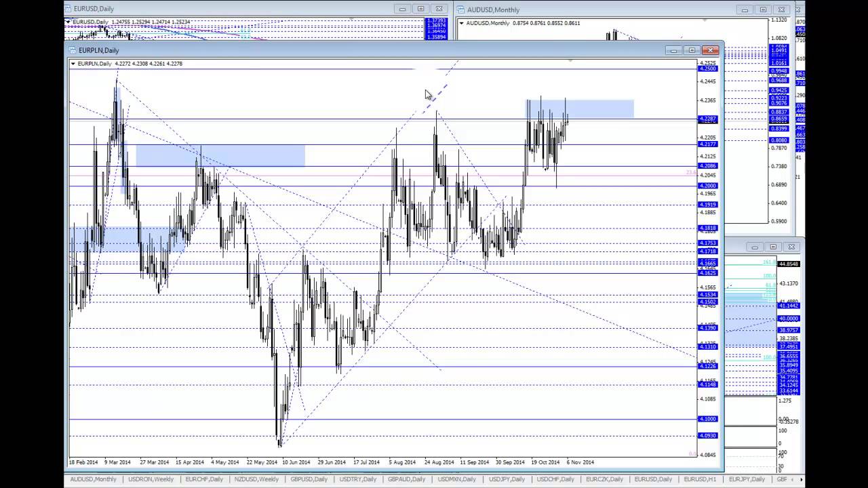
Task: Open the USDTRY,Daily tab
Action: [x=357, y=480]
